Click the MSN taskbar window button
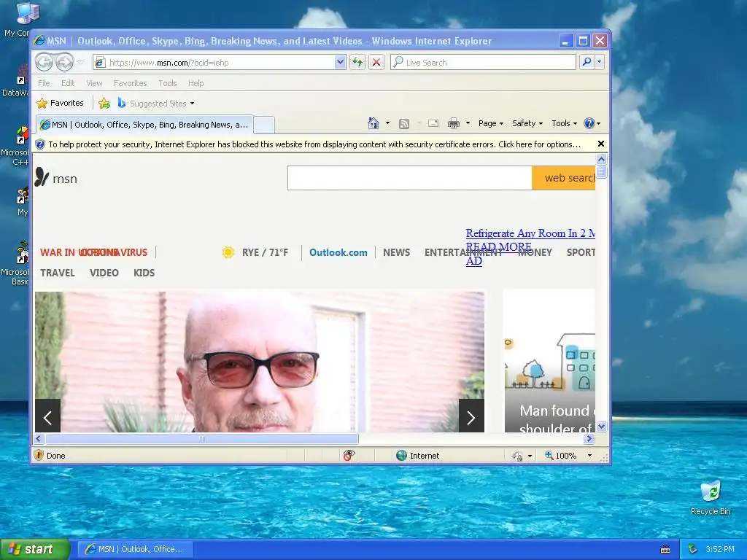The width and height of the screenshot is (747, 560). [135, 549]
